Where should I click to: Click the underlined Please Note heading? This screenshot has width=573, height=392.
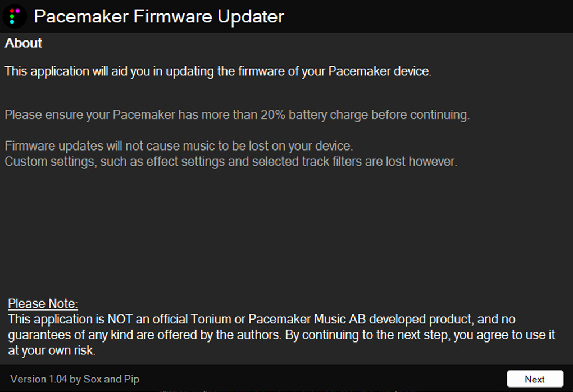(43, 304)
